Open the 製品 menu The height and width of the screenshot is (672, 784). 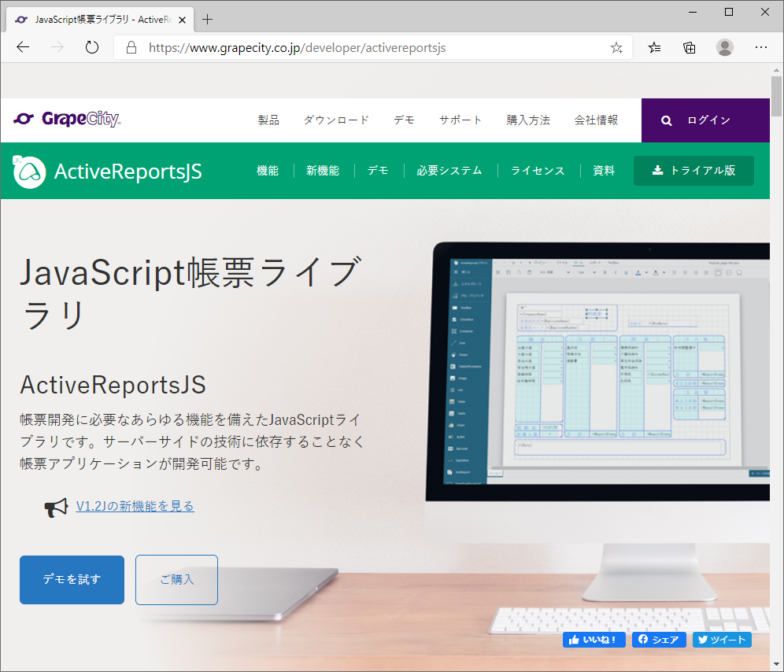[268, 120]
